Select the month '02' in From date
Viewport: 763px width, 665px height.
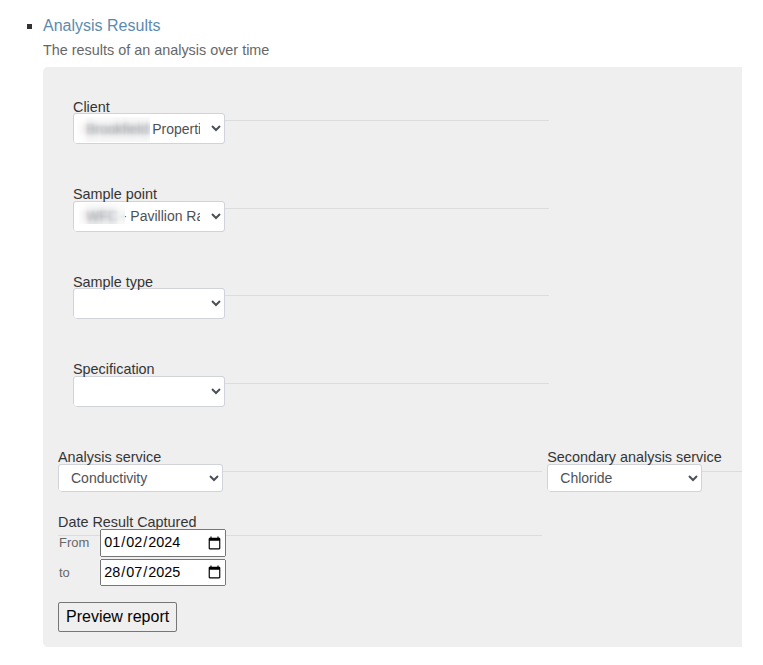point(134,543)
